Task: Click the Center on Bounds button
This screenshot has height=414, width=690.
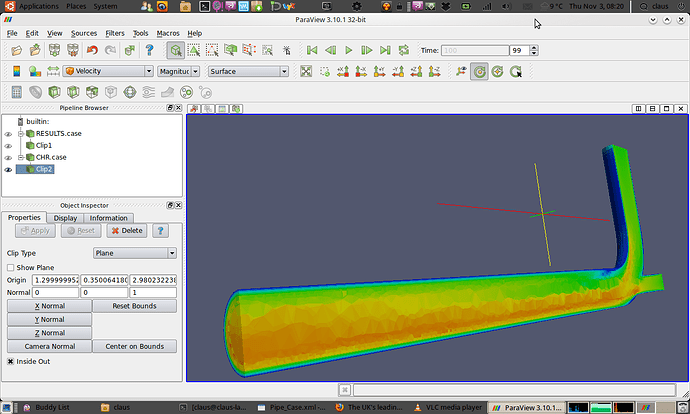Action: (x=135, y=346)
